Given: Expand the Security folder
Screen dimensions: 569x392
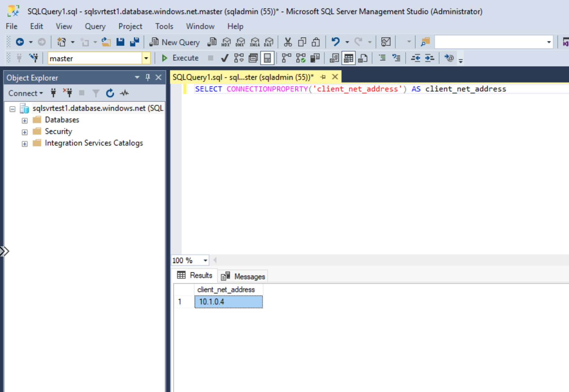Looking at the screenshot, I should (25, 132).
